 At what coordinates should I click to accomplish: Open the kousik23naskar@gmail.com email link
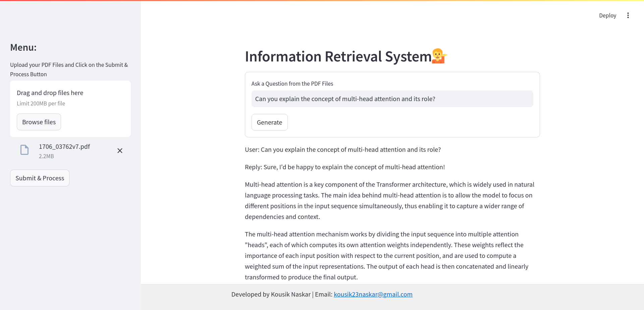373,294
